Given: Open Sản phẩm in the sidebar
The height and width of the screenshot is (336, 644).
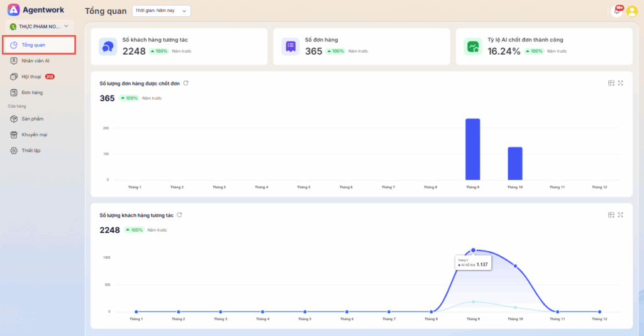Looking at the screenshot, I should (x=32, y=119).
